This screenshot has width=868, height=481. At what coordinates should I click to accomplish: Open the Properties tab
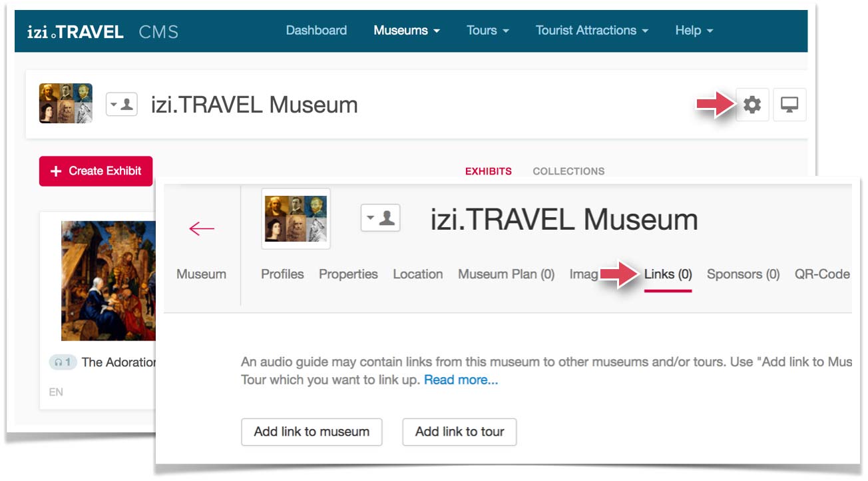coord(348,274)
